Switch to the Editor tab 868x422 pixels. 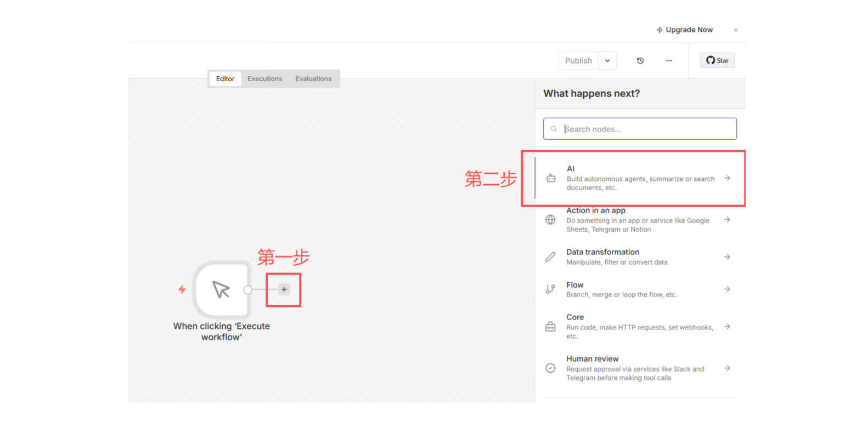[225, 79]
